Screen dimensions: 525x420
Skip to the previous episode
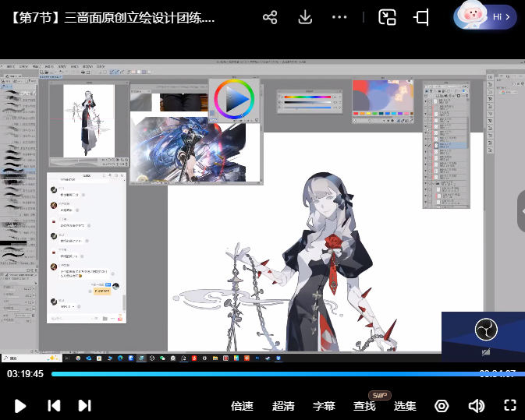54,405
